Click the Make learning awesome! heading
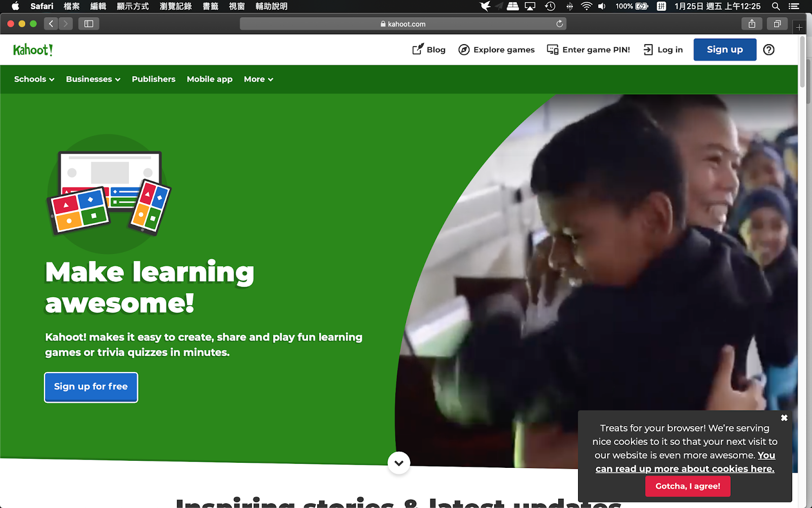Screen dimensions: 812x508 150,287
